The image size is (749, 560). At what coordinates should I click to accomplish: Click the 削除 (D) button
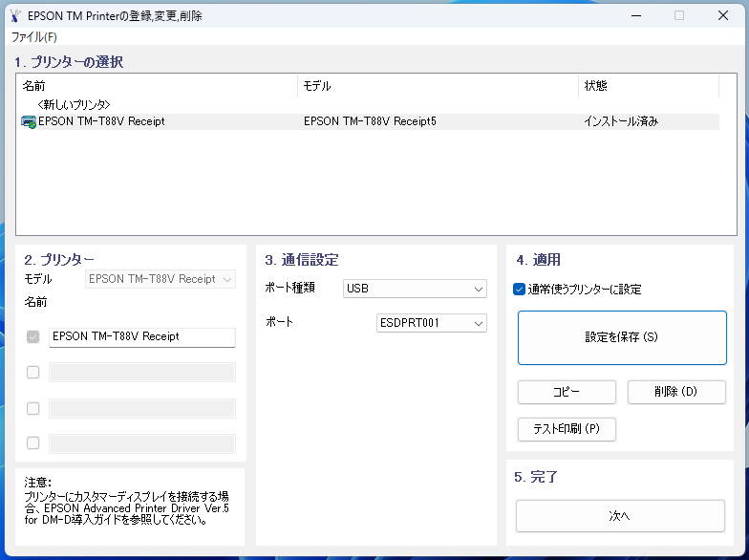click(675, 393)
